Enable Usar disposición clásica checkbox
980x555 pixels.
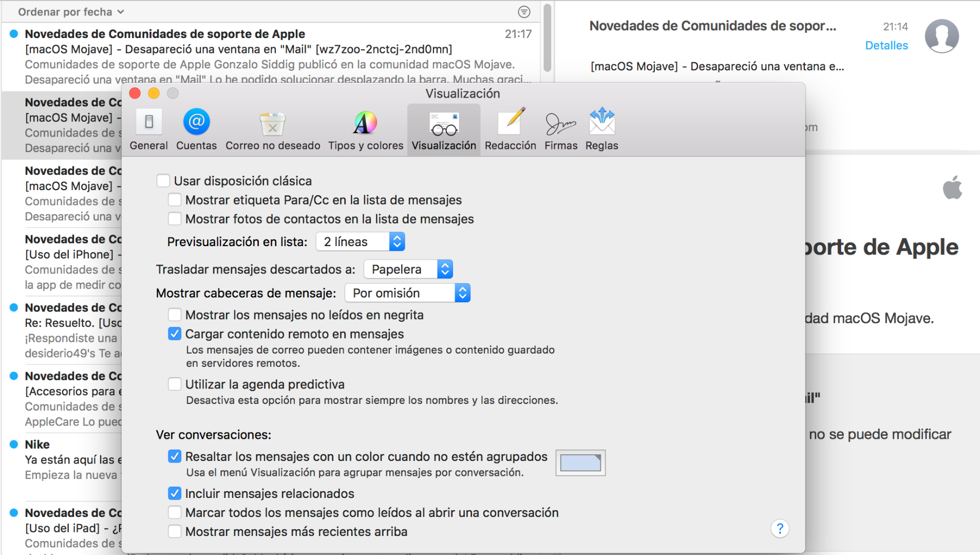pos(163,181)
